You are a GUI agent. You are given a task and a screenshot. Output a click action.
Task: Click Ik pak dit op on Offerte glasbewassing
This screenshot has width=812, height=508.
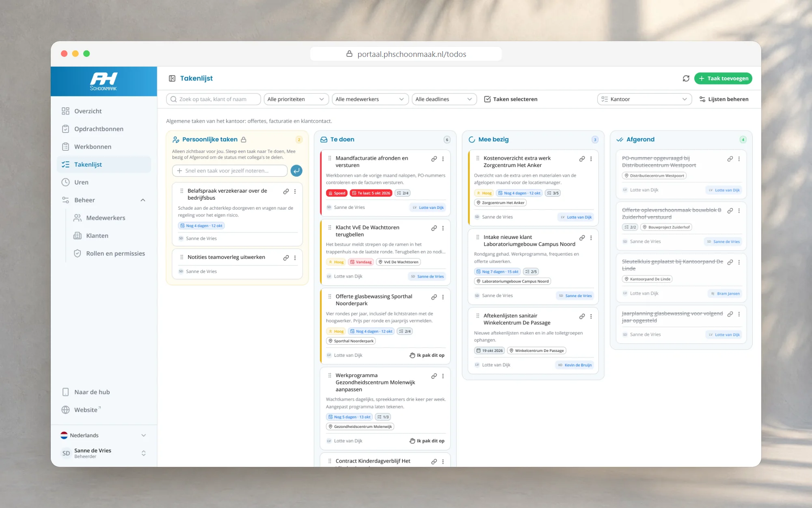(x=427, y=355)
